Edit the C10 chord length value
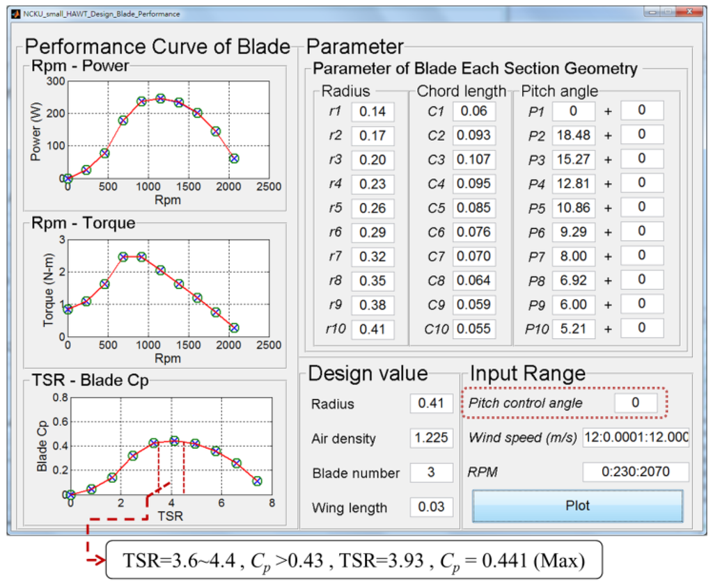 (473, 329)
